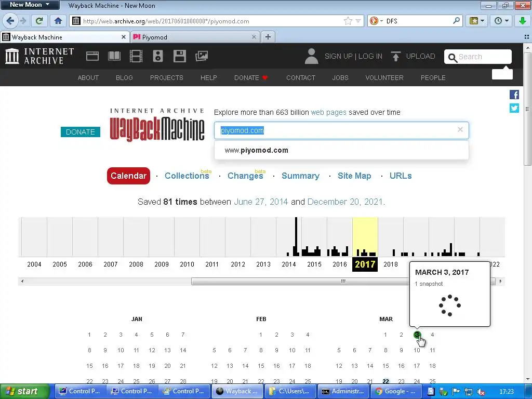This screenshot has width=532, height=399.
Task: Click the LOG IN link
Action: (x=370, y=56)
